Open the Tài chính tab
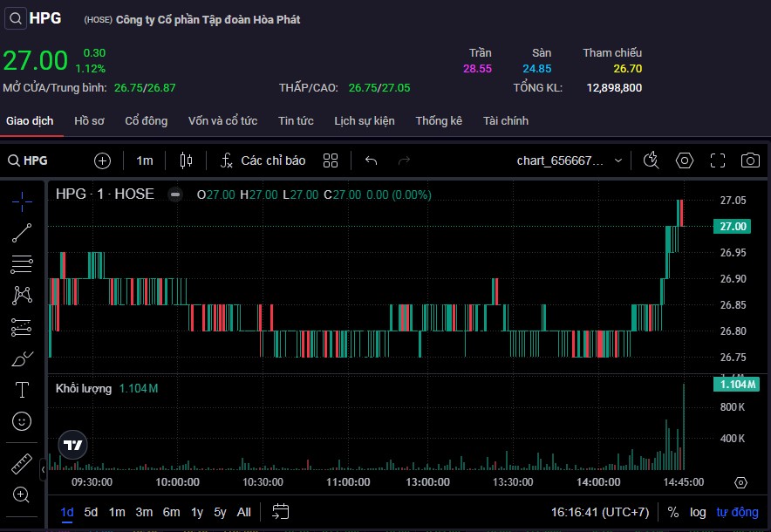This screenshot has height=532, width=771. click(x=506, y=121)
